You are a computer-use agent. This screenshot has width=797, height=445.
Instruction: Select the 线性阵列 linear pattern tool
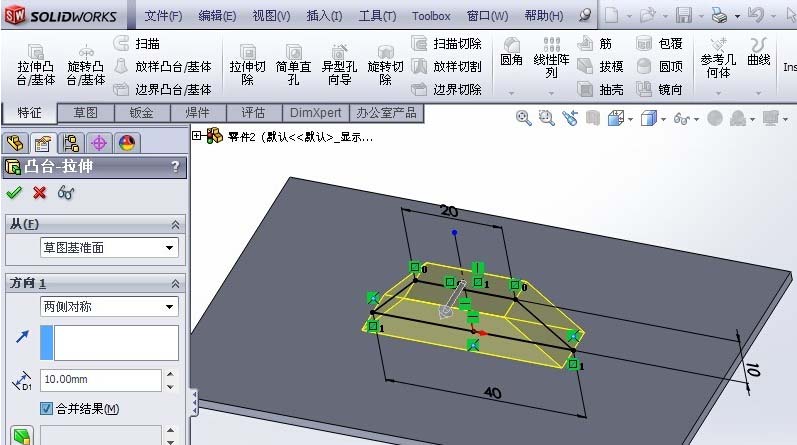pyautogui.click(x=551, y=57)
